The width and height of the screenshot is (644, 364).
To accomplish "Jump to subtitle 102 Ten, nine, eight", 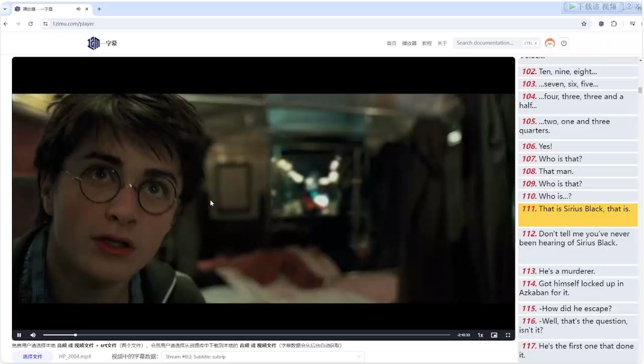I will point(578,72).
